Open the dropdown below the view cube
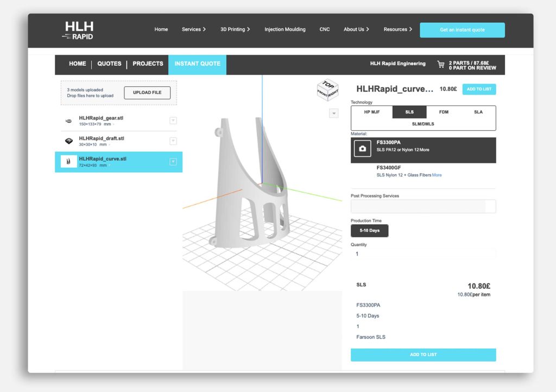This screenshot has height=392, width=556. click(333, 113)
